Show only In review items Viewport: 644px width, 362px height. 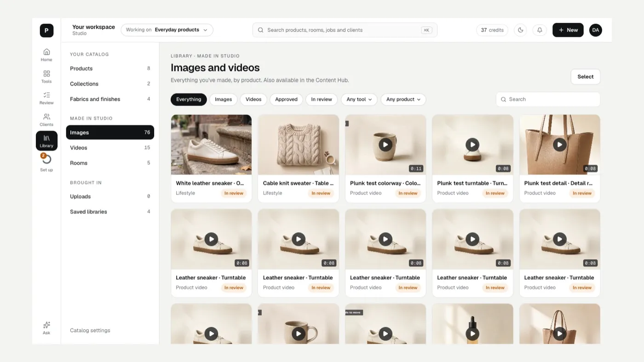click(x=322, y=99)
